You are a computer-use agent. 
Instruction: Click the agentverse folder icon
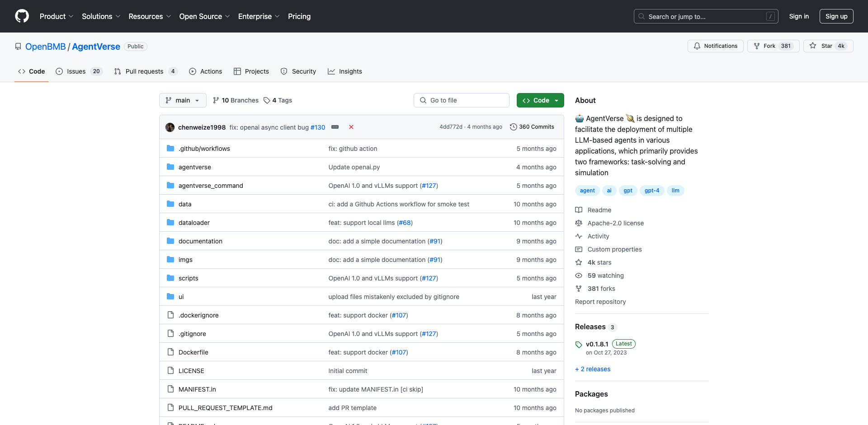[170, 167]
